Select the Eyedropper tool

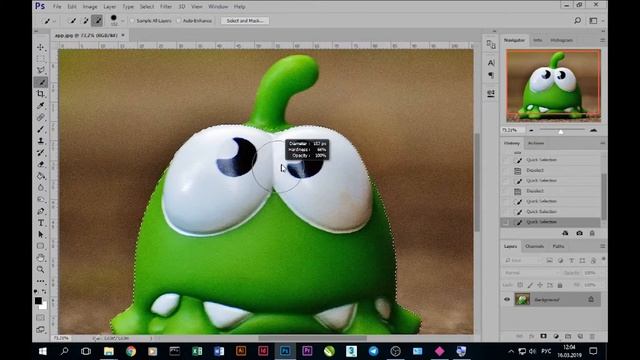tap(40, 106)
